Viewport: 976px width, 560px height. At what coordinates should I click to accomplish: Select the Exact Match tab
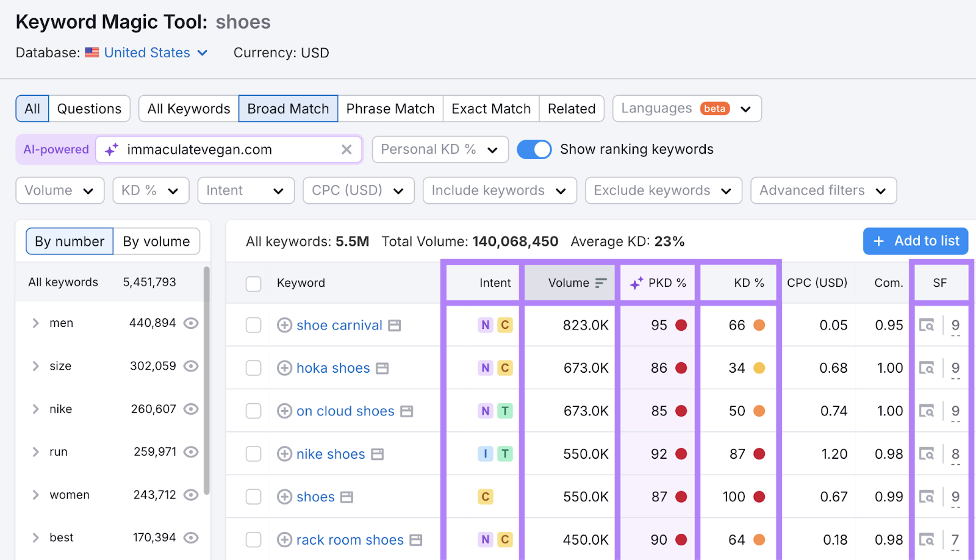pos(491,109)
